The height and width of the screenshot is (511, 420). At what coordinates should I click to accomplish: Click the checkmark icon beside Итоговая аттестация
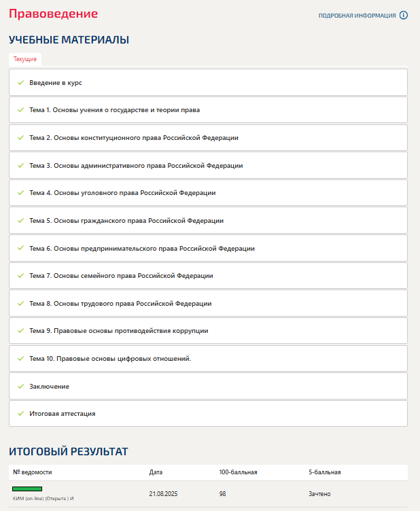[20, 413]
